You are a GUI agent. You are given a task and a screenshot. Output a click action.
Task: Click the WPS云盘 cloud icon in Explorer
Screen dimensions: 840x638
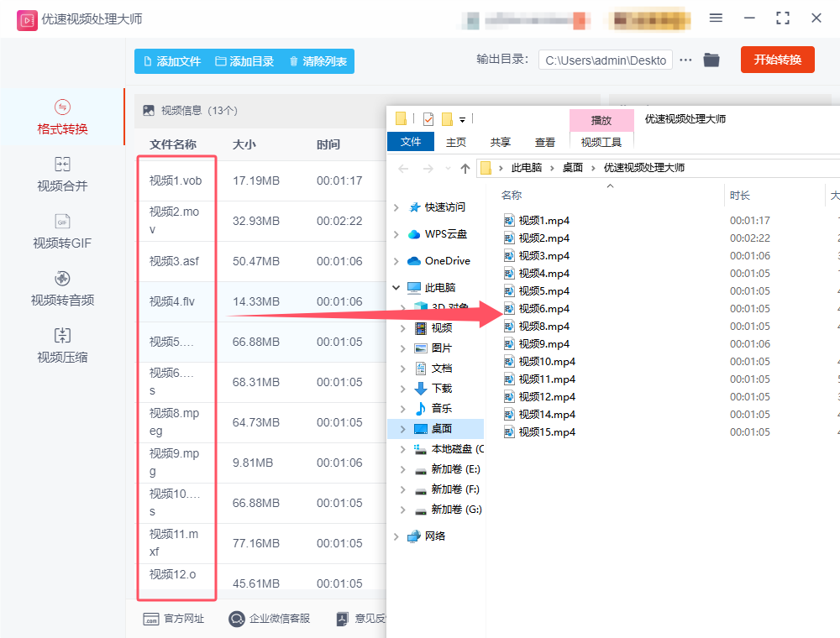[x=413, y=234]
